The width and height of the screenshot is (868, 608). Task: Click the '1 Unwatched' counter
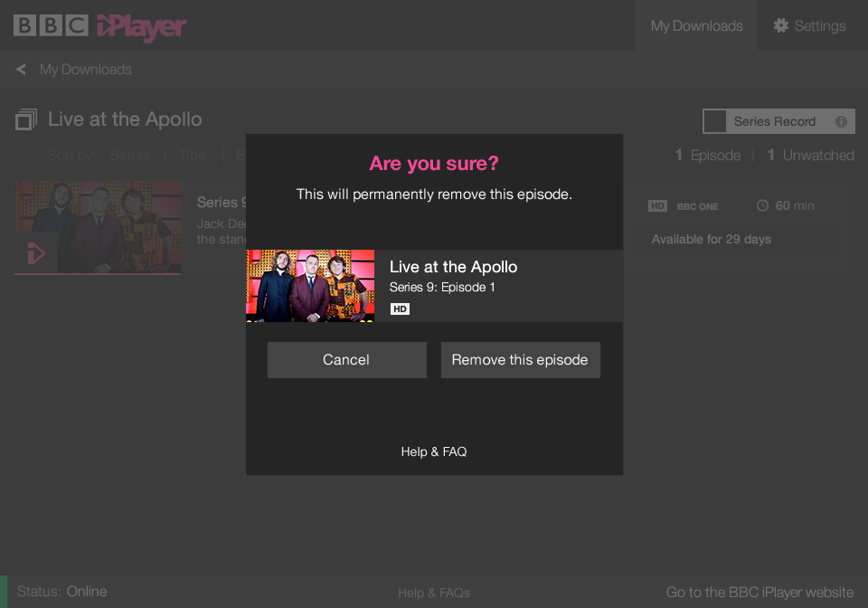tap(810, 156)
